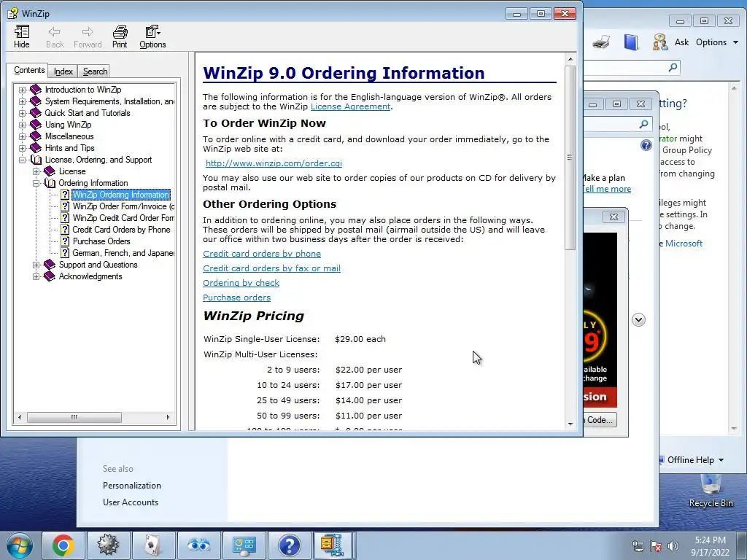This screenshot has width=747, height=560.
Task: Open the Windows Start menu
Action: click(20, 545)
